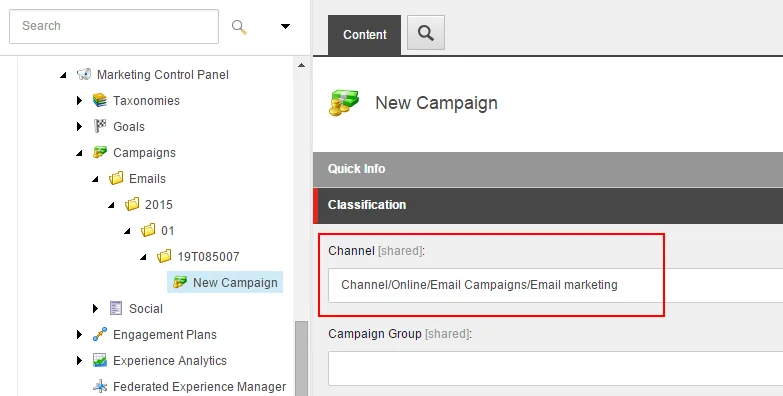The width and height of the screenshot is (783, 396).
Task: Click the large New Campaign header icon
Action: [x=344, y=103]
